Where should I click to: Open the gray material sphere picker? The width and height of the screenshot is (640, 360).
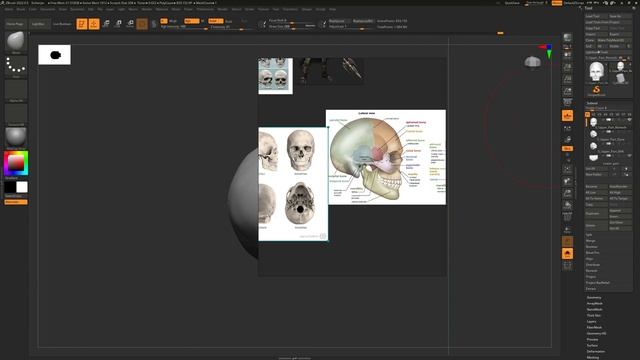pos(16,138)
